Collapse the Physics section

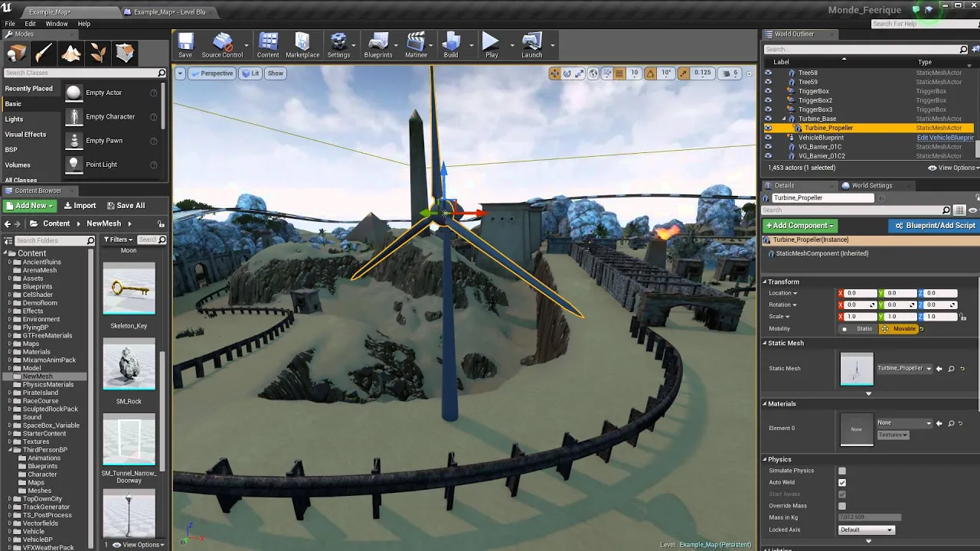coord(765,460)
